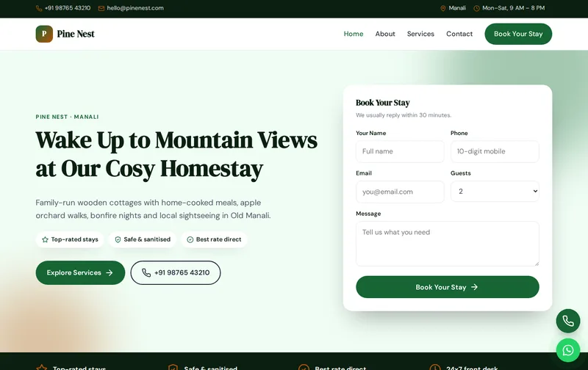Focus the Tell us what you need message box
588x370 pixels.
tap(448, 244)
